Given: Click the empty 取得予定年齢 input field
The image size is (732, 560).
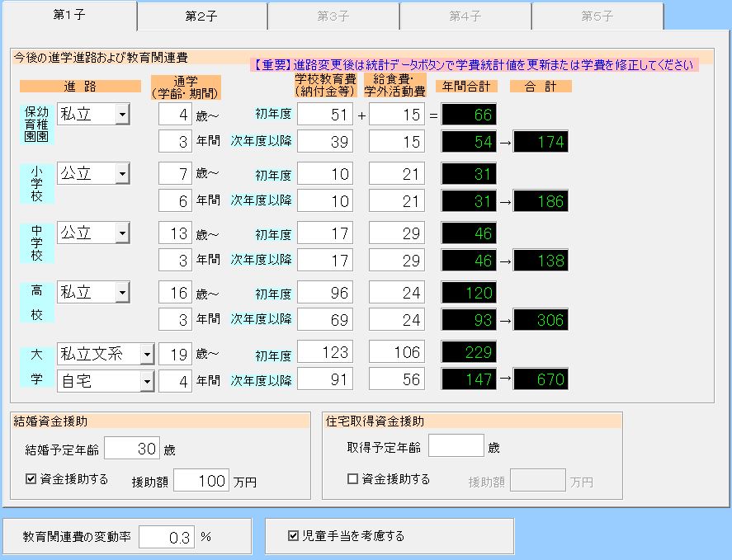Looking at the screenshot, I should tap(456, 447).
